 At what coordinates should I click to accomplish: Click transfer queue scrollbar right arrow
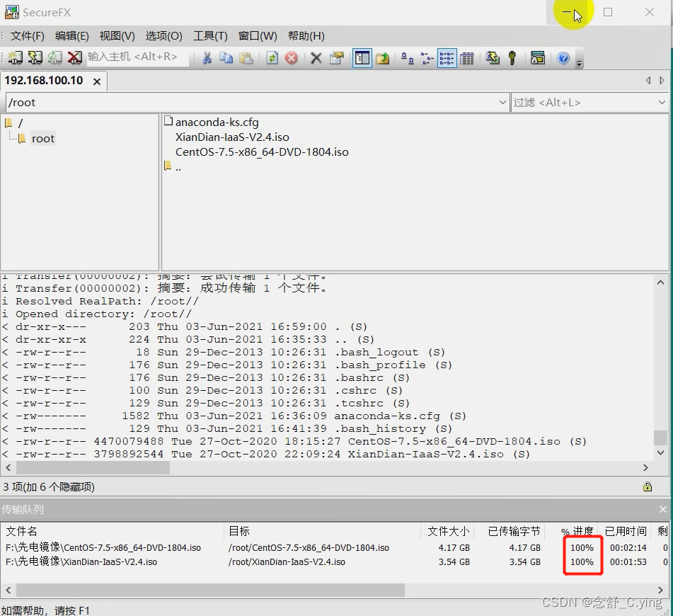[660, 590]
